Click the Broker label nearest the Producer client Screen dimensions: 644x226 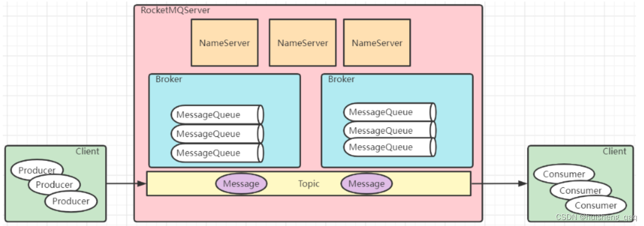coord(169,79)
